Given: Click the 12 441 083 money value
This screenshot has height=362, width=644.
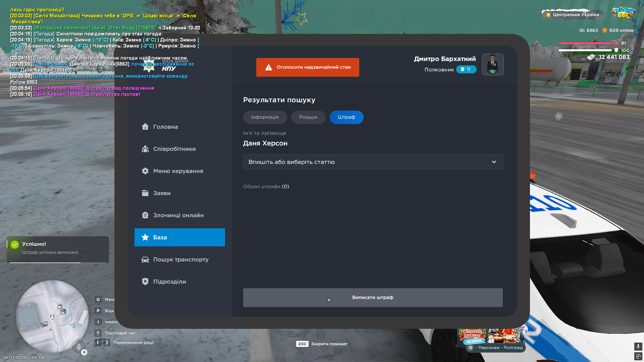Looking at the screenshot, I should click(x=614, y=57).
